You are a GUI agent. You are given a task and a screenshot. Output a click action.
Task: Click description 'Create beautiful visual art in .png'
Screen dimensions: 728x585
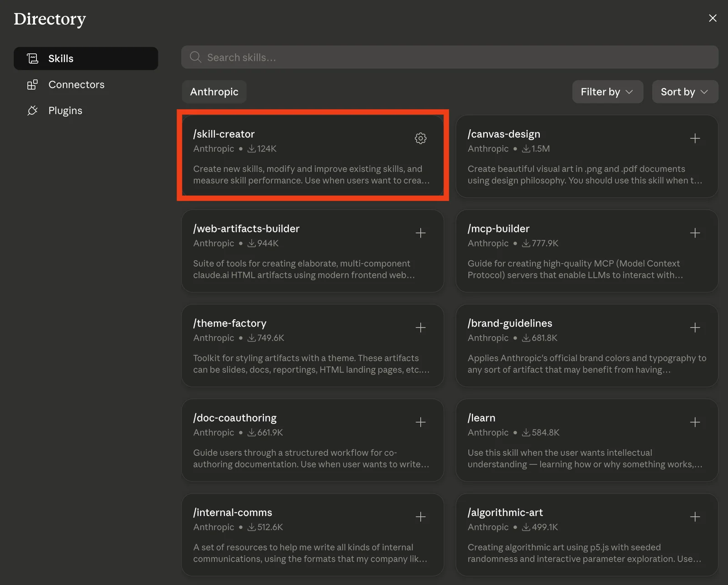click(585, 175)
